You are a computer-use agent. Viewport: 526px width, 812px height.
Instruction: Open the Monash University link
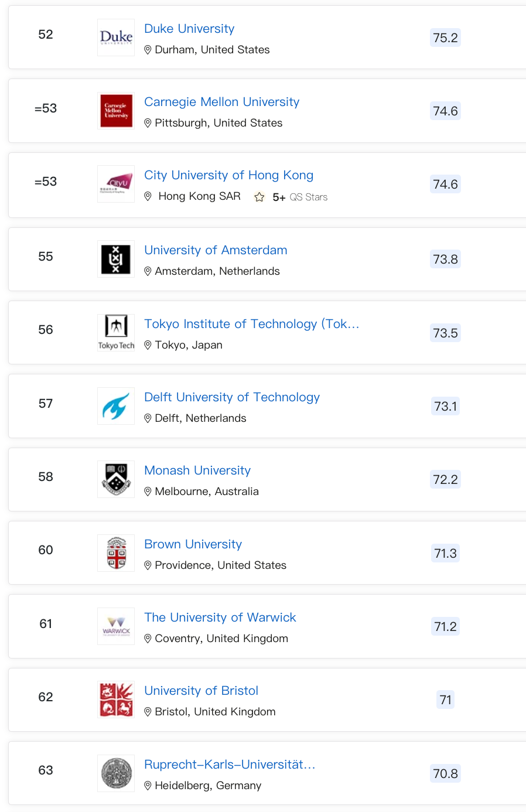click(197, 470)
